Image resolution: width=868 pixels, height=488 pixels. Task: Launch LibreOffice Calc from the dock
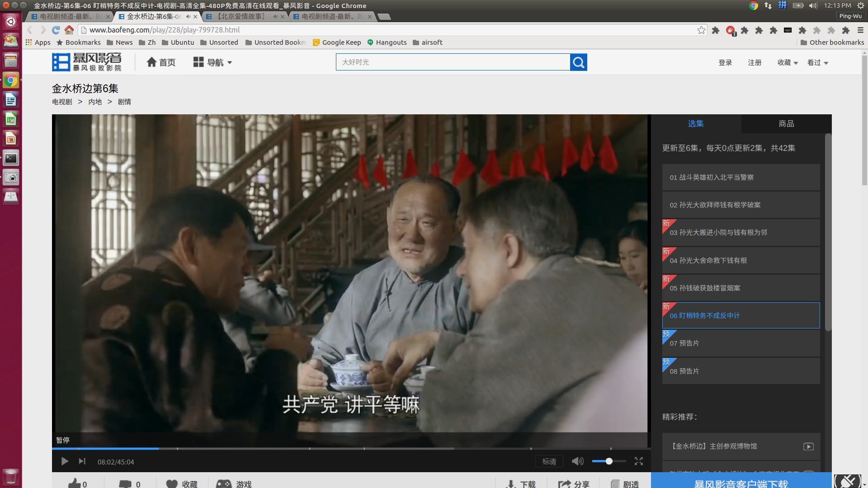(x=11, y=119)
